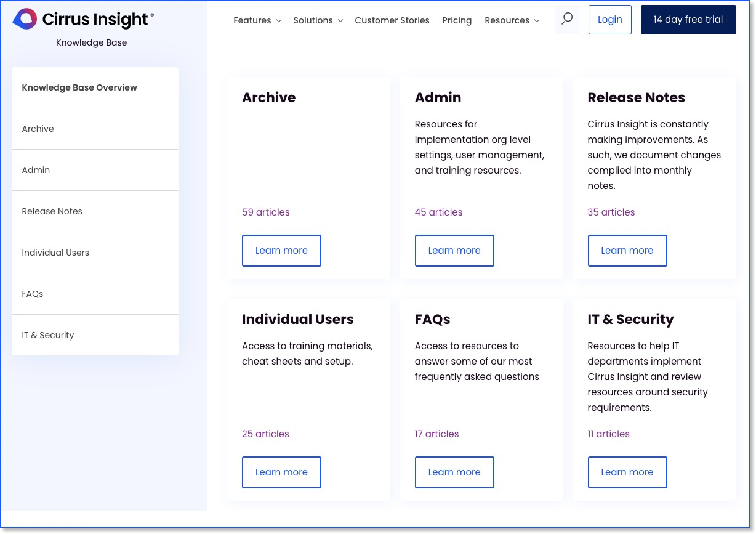Viewport: 756px width, 534px height.
Task: Select FAQs in the sidebar
Action: click(x=95, y=294)
